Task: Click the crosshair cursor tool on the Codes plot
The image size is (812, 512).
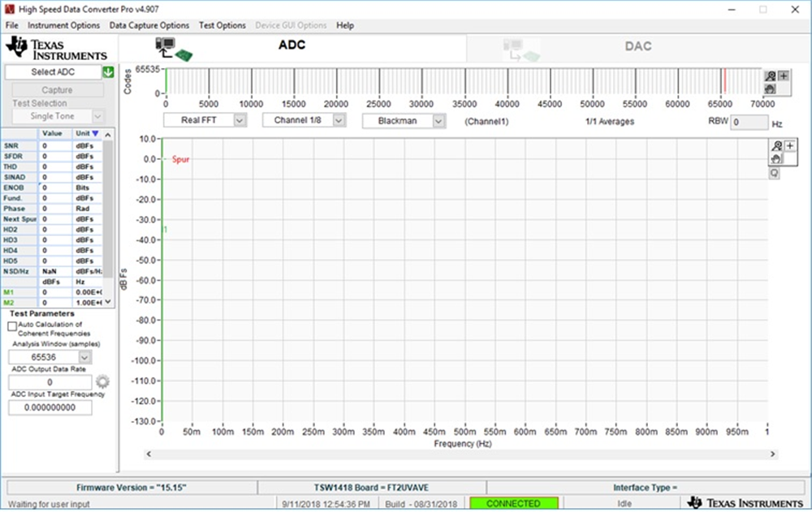Action: 784,76
